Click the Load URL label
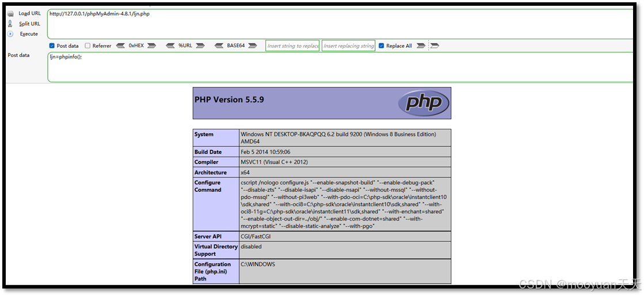The width and height of the screenshot is (644, 296). tap(29, 14)
